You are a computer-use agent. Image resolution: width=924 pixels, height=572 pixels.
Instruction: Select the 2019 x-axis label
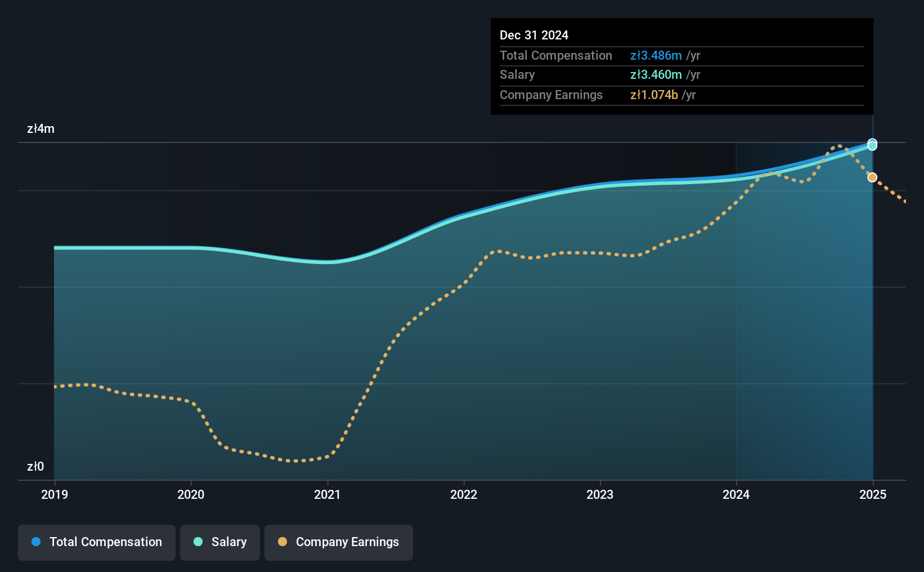click(55, 494)
